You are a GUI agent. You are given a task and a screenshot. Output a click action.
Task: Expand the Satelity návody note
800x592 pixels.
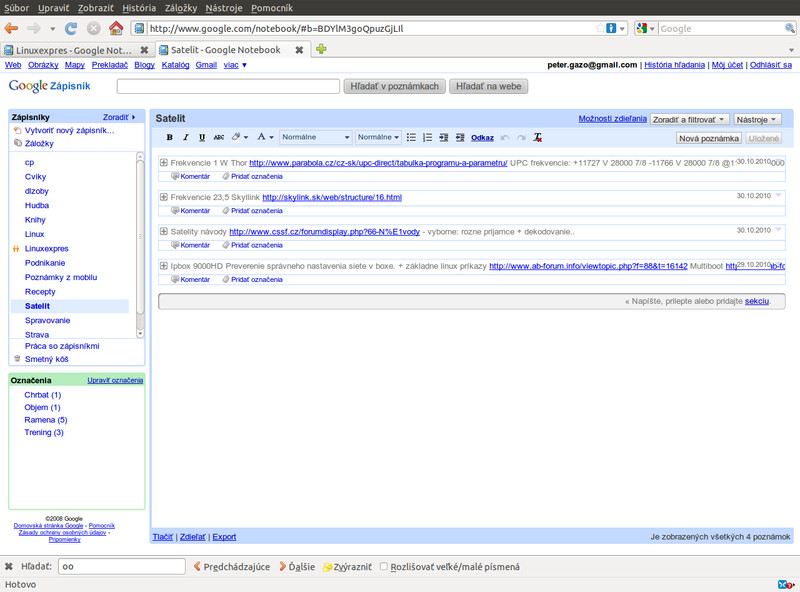(x=164, y=231)
